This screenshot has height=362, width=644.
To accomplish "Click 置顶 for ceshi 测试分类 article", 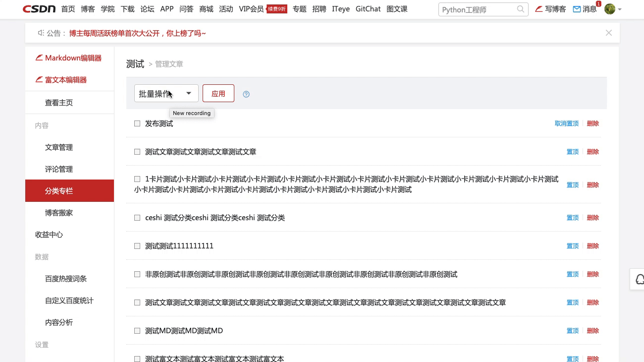I will (x=573, y=218).
